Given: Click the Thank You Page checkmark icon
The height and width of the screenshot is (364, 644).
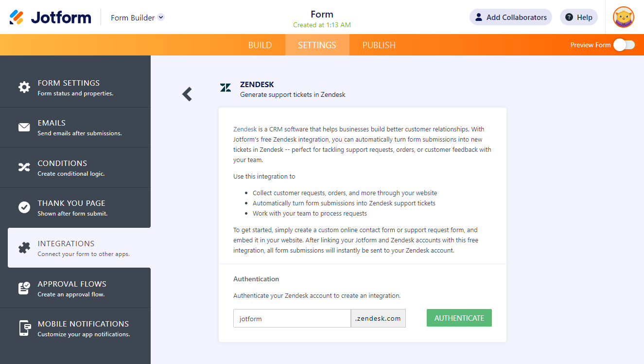Looking at the screenshot, I should pyautogui.click(x=24, y=207).
